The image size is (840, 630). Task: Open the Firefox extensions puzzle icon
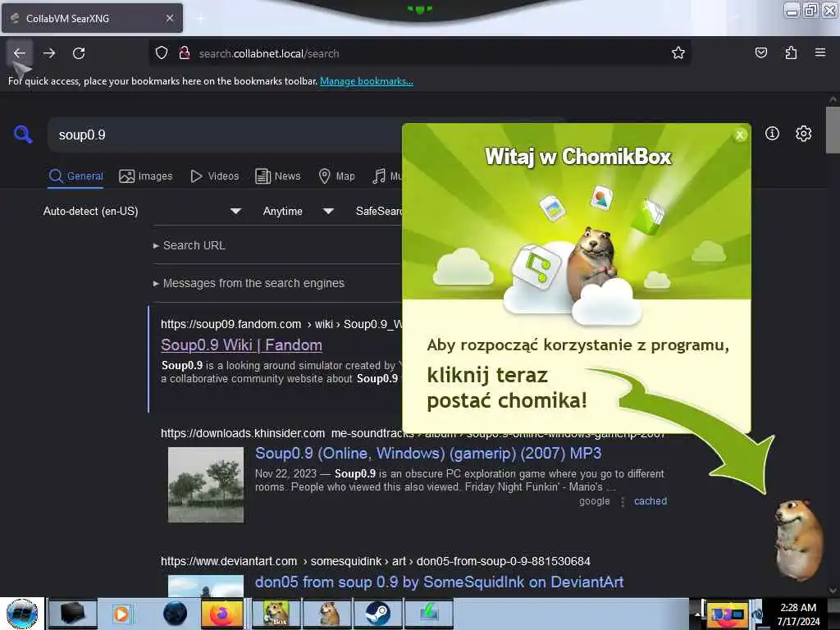click(x=791, y=52)
